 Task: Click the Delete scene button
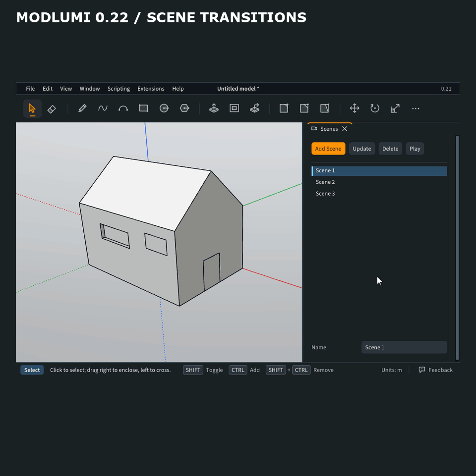(x=390, y=149)
